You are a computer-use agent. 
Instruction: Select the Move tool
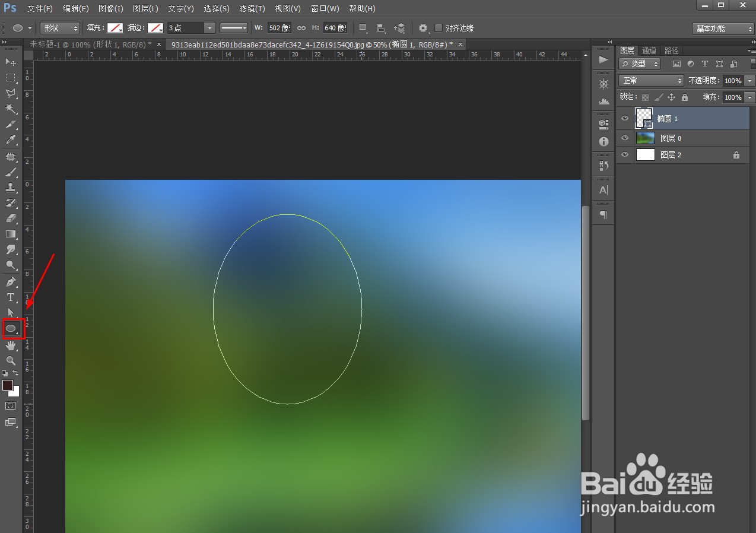(x=11, y=62)
